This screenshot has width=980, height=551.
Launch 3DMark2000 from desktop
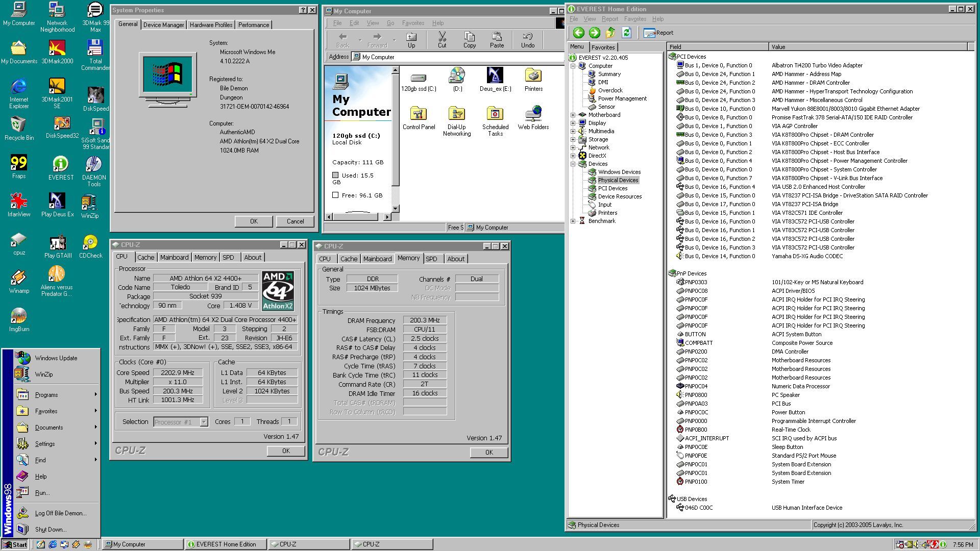point(57,52)
